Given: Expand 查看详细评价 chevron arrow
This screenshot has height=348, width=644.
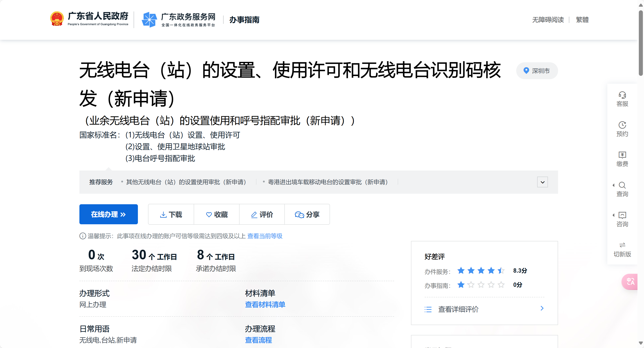Looking at the screenshot, I should [x=542, y=308].
